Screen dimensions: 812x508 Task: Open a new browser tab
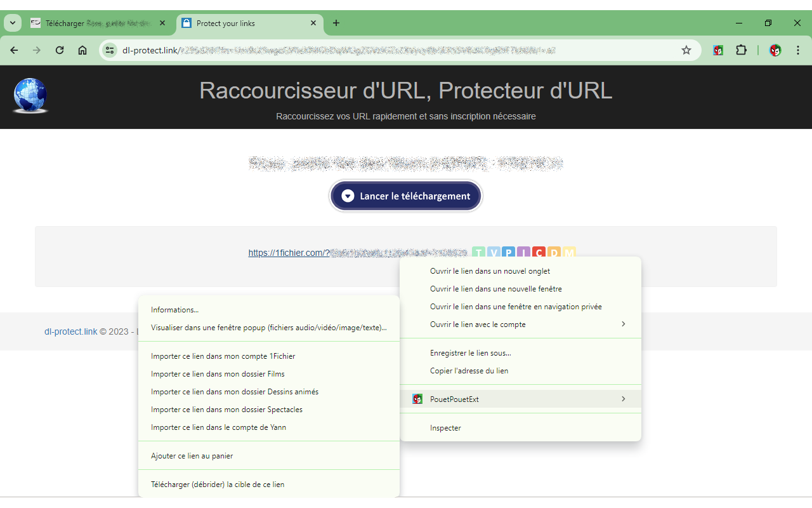click(336, 23)
